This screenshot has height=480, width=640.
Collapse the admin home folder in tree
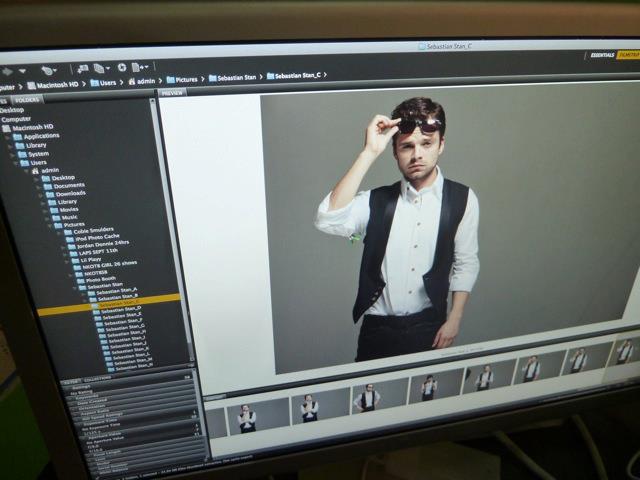(x=28, y=171)
